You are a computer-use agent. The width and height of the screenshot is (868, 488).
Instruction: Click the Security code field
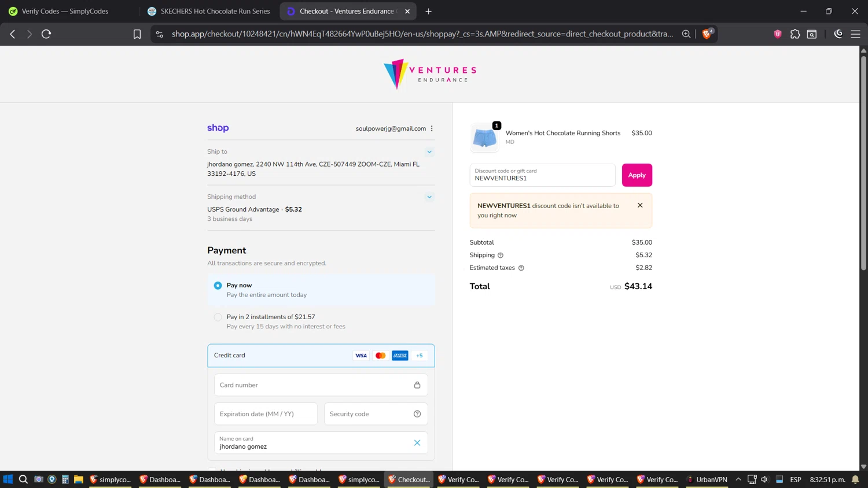pos(376,414)
